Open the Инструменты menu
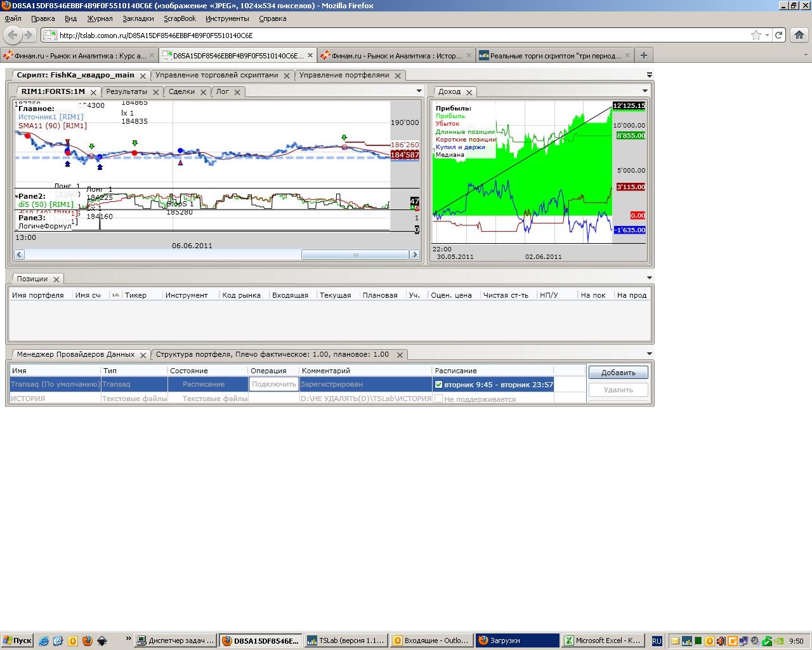Viewport: 812px width, 650px height. 227,18
